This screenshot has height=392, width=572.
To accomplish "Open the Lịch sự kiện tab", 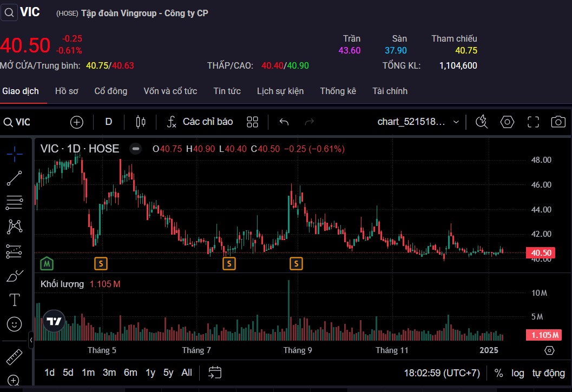I will 280,91.
